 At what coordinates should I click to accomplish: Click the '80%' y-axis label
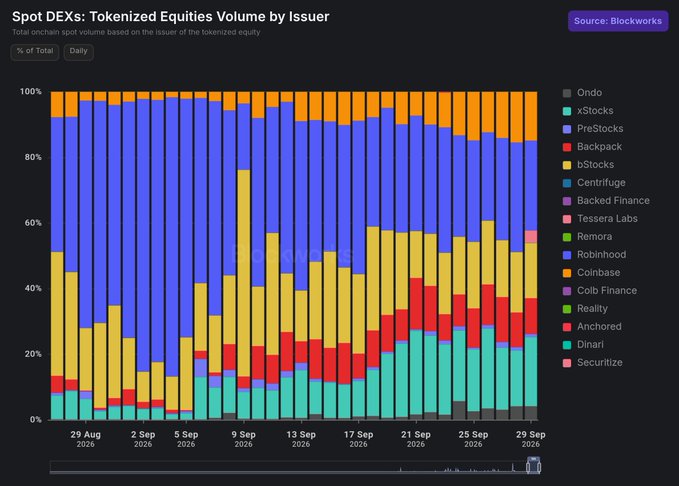33,157
